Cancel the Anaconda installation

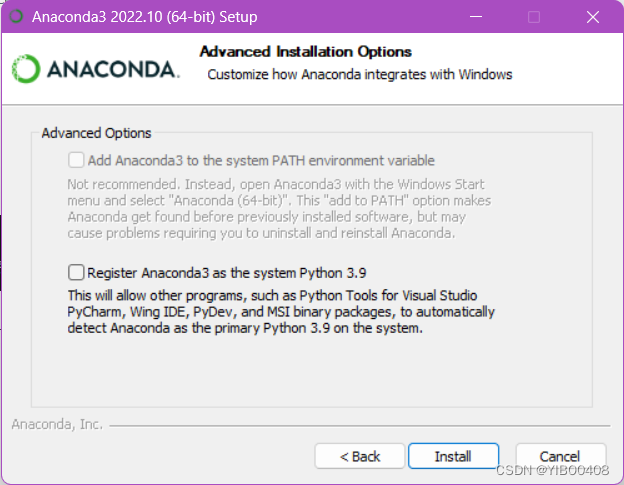point(560,456)
